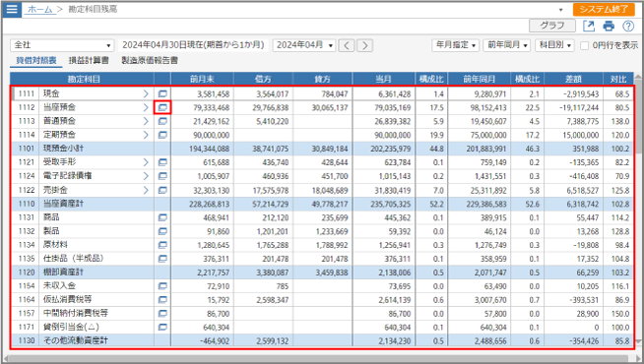Open detail window icon for 仮払消費税等 row

pos(162,300)
